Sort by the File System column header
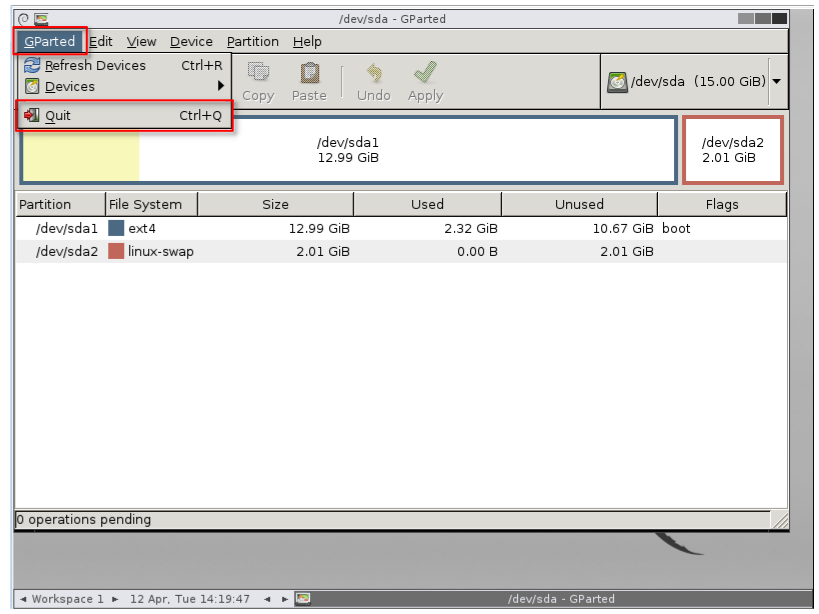The width and height of the screenshot is (819, 614). [151, 204]
